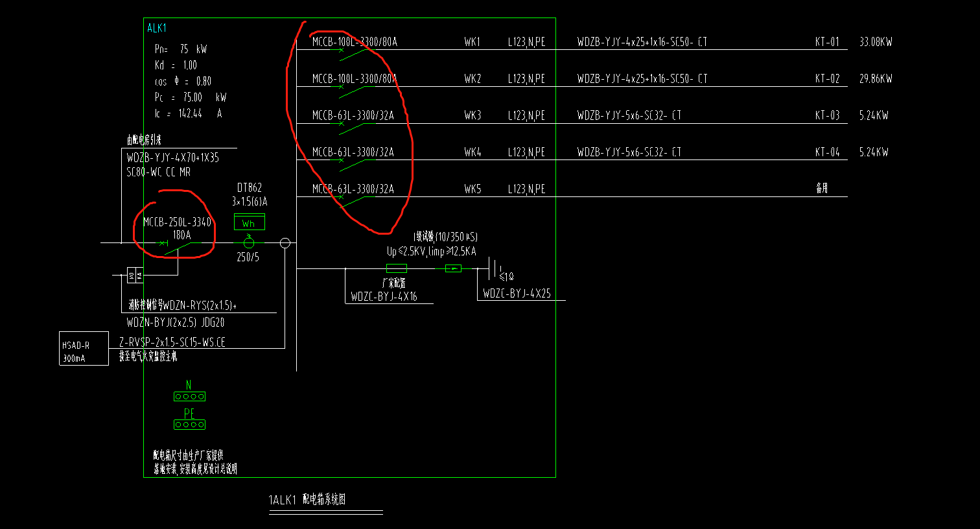The width and height of the screenshot is (980, 529).
Task: Select the Pn= 75 kW text
Action: [x=181, y=49]
